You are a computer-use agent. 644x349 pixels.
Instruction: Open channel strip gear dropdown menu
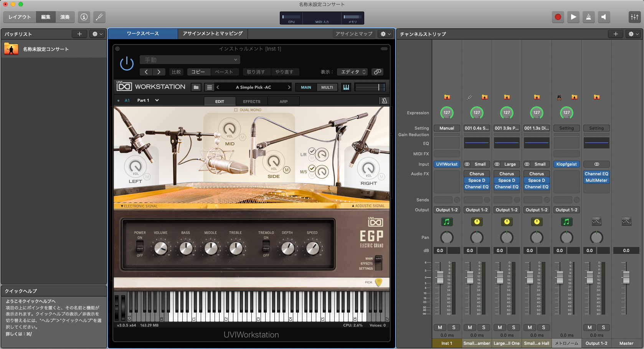(x=633, y=34)
